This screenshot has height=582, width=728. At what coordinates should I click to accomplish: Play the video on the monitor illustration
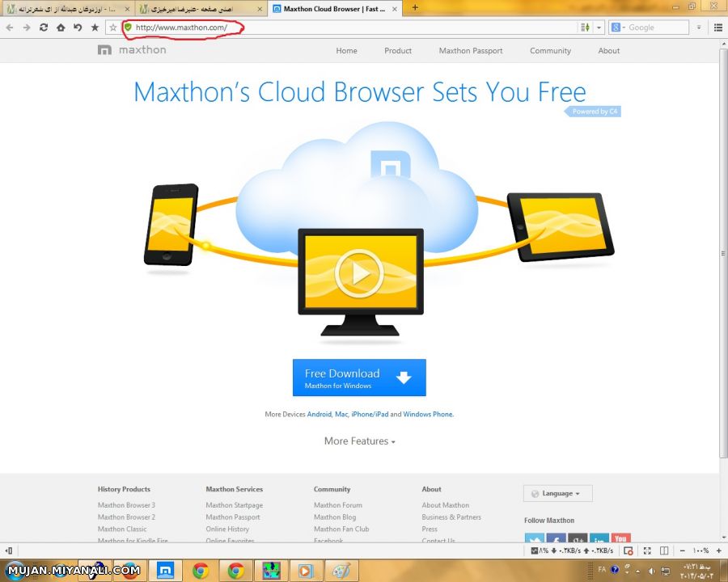point(359,274)
